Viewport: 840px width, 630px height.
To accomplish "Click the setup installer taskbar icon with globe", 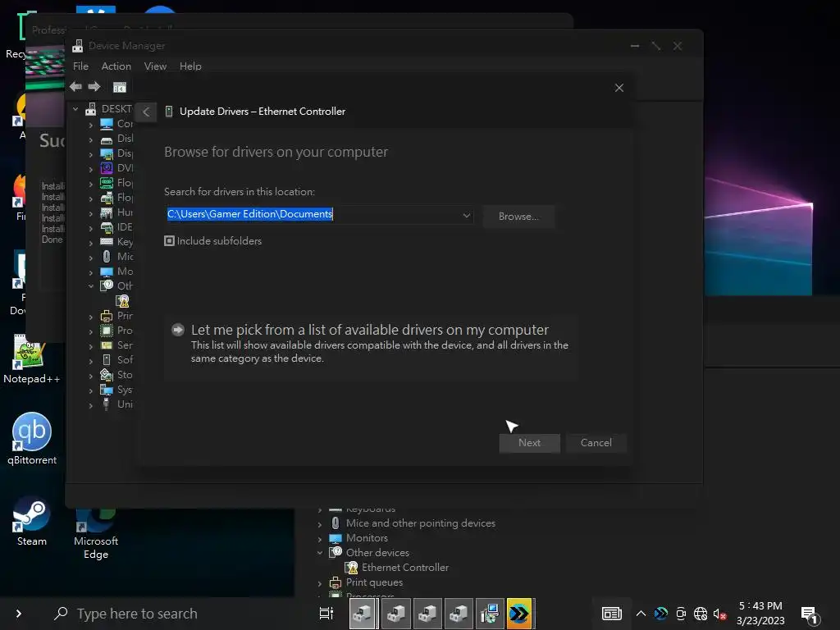I will pyautogui.click(x=490, y=614).
